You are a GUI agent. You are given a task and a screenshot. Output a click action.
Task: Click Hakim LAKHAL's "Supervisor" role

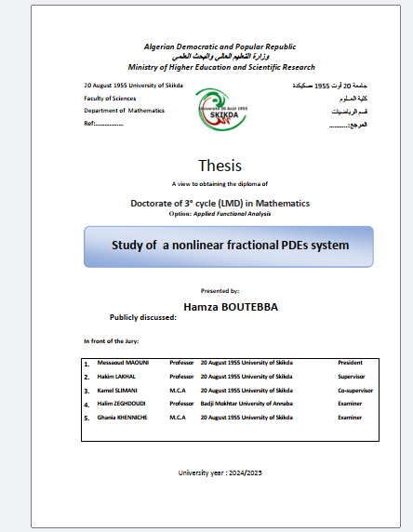(352, 377)
